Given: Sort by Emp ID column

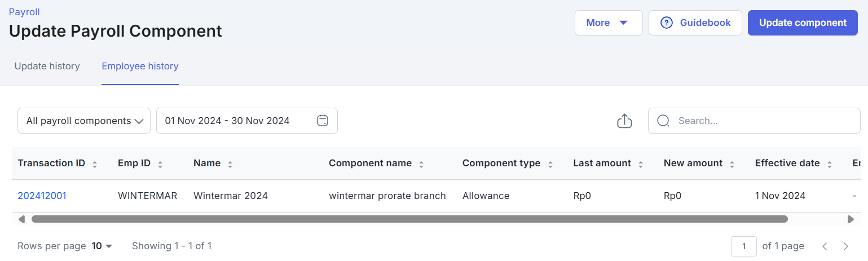Looking at the screenshot, I should 160,164.
